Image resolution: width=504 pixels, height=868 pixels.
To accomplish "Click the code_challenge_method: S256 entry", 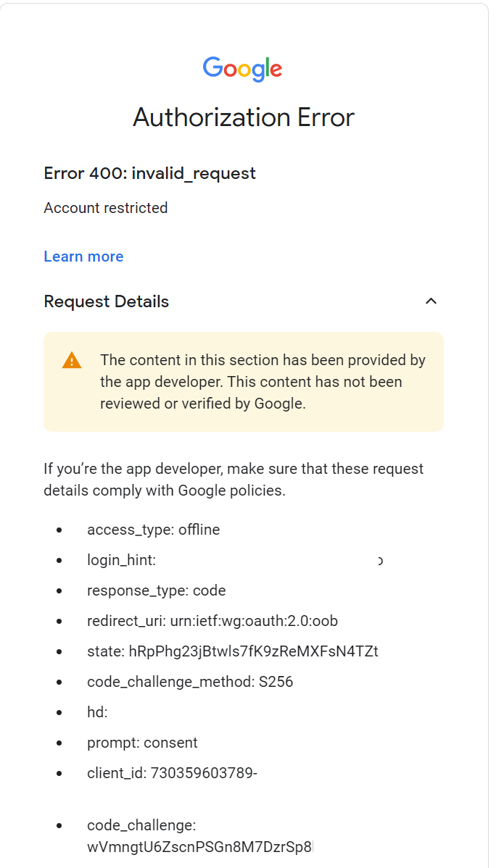I will [190, 682].
